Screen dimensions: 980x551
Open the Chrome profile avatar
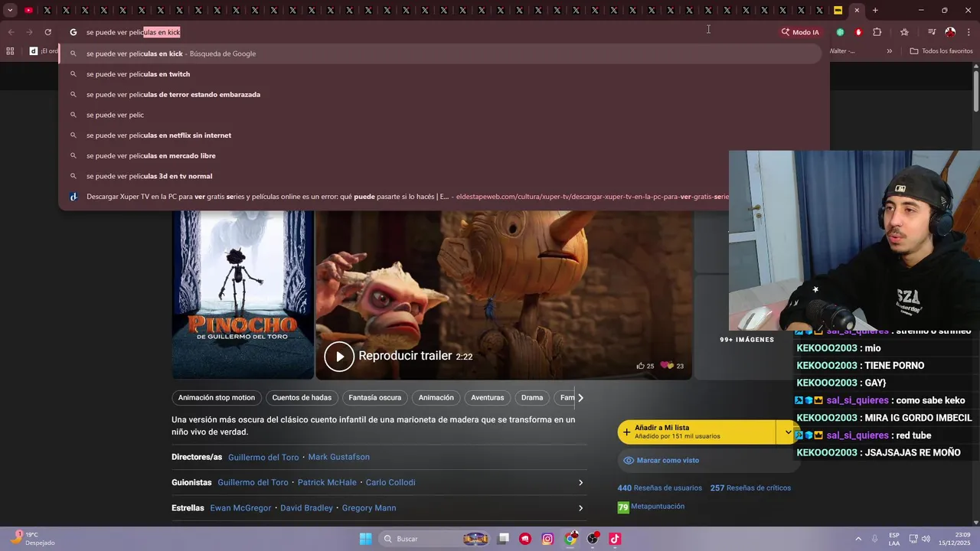click(x=950, y=32)
